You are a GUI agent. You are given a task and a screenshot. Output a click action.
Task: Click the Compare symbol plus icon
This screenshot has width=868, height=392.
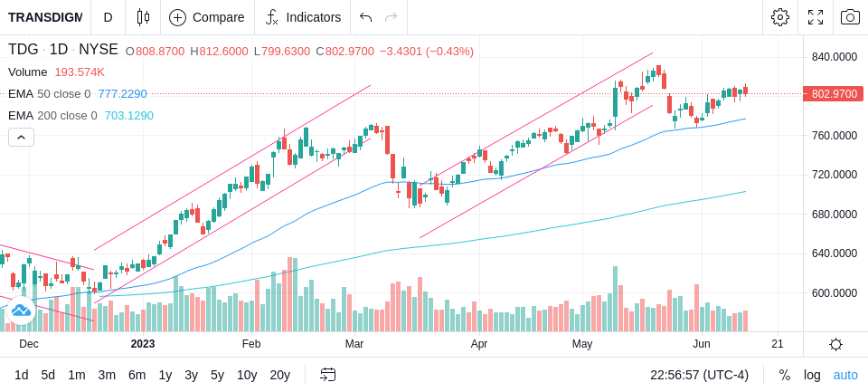click(177, 17)
